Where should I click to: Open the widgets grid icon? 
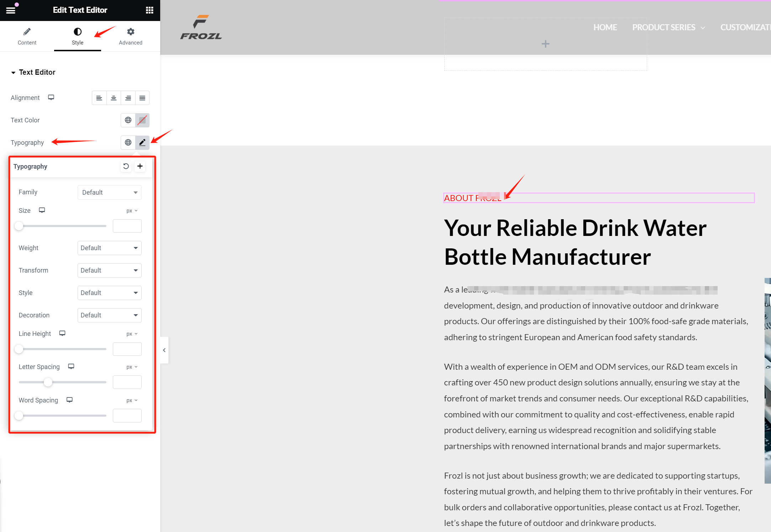[x=150, y=10]
